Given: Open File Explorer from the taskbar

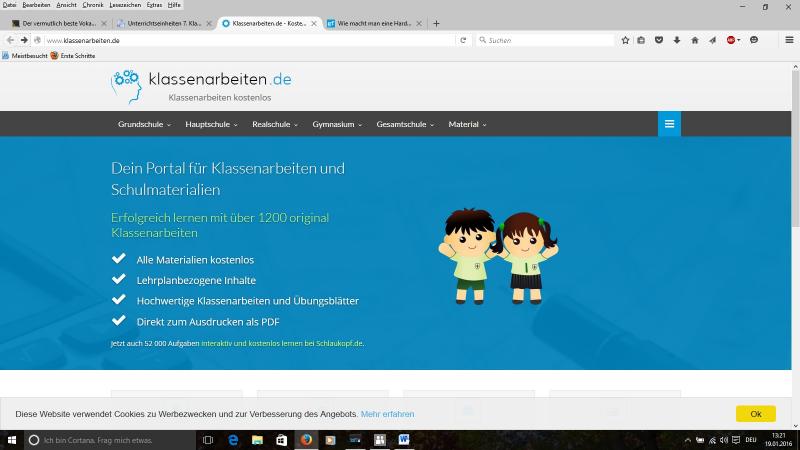Looking at the screenshot, I should pyautogui.click(x=257, y=440).
